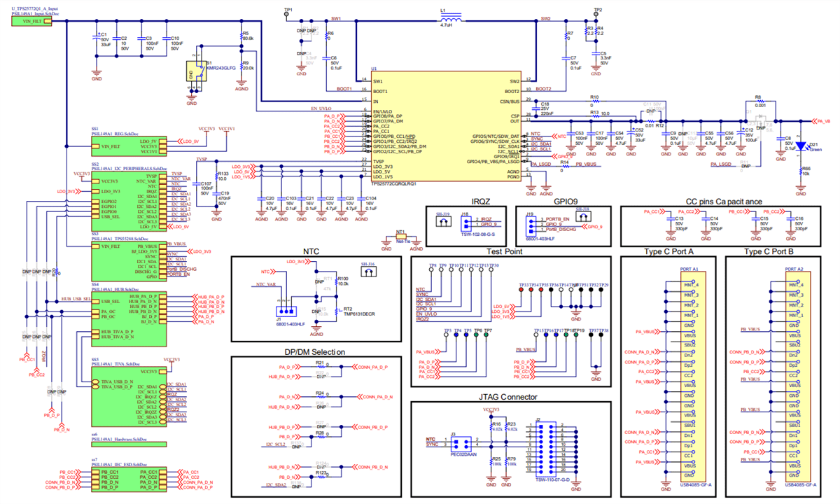Viewport: 840px width, 504px height.
Task: Click the SW2 net label
Action: [546, 17]
